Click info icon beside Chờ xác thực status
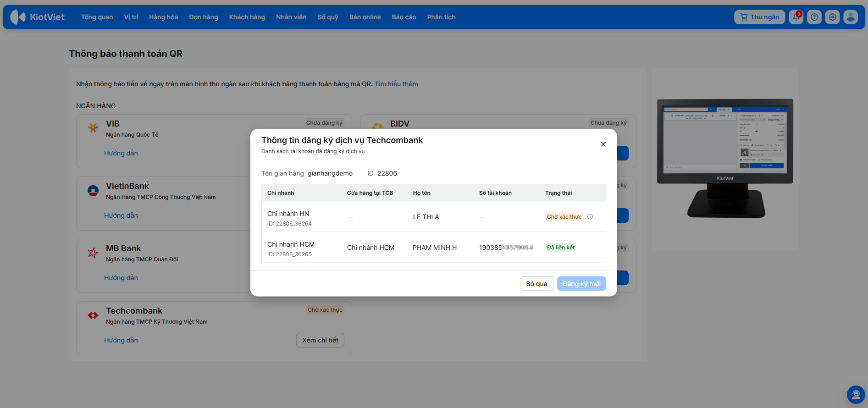This screenshot has width=868, height=408. pyautogui.click(x=590, y=217)
